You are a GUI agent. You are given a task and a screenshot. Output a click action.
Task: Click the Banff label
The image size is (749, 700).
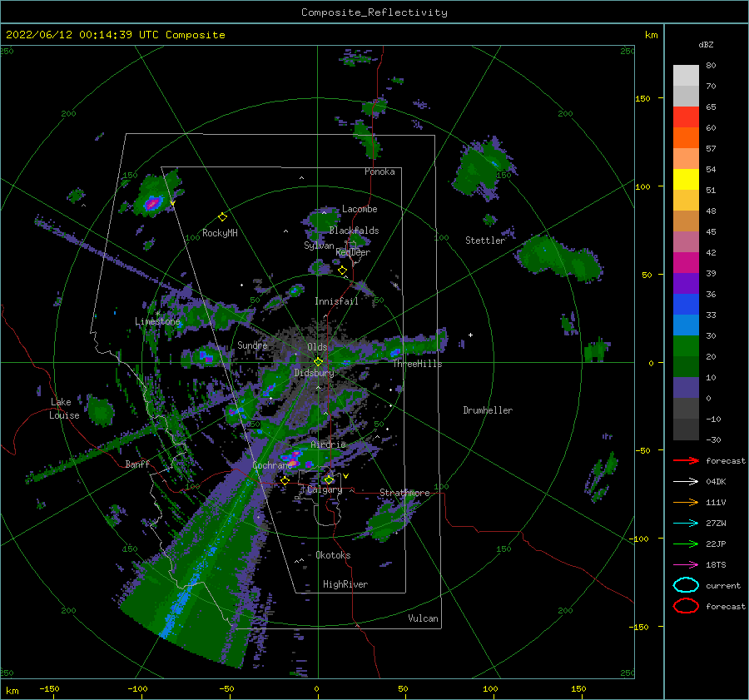[x=137, y=464]
